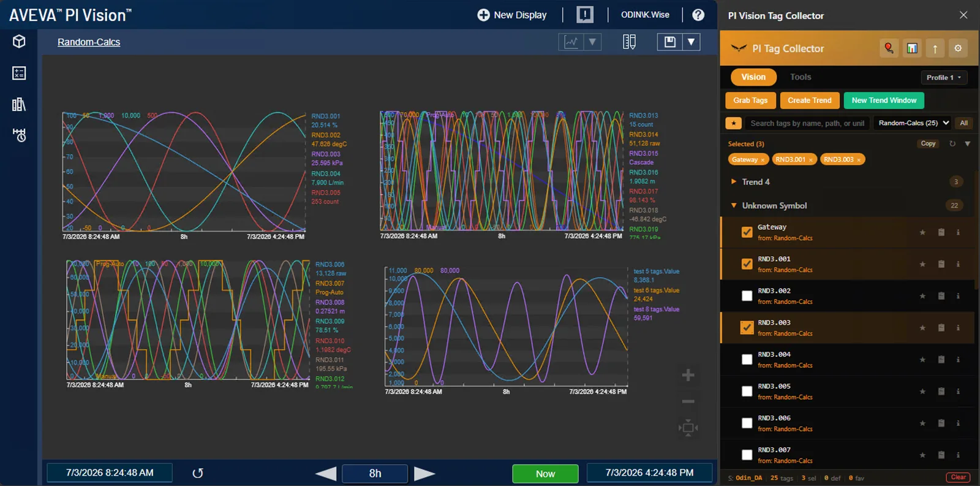Switch to the Tools tab

tap(801, 77)
